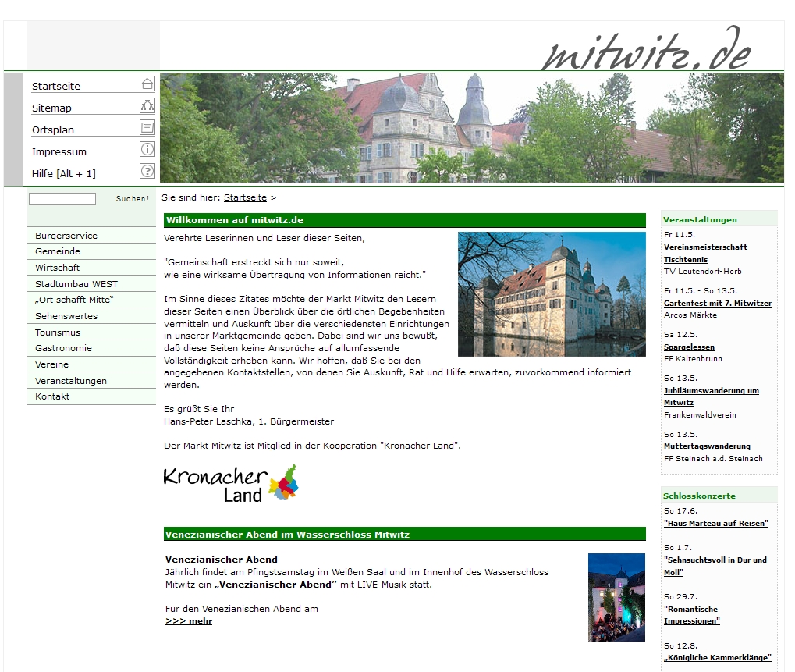795x672 pixels.
Task: Select Gemeinde in the side navigation
Action: click(92, 251)
